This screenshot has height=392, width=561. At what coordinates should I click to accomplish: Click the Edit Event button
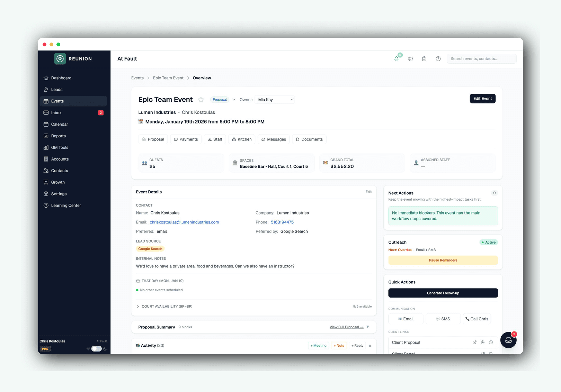tap(483, 99)
